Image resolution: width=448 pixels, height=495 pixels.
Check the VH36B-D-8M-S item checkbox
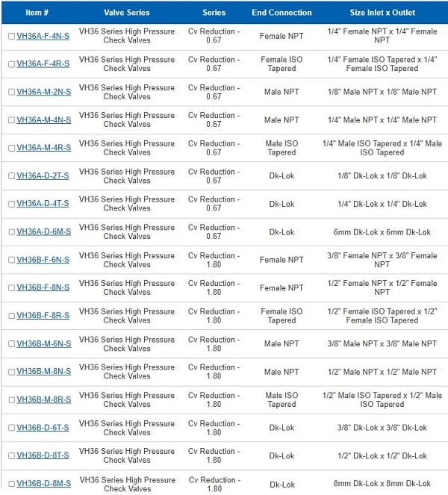tap(11, 484)
